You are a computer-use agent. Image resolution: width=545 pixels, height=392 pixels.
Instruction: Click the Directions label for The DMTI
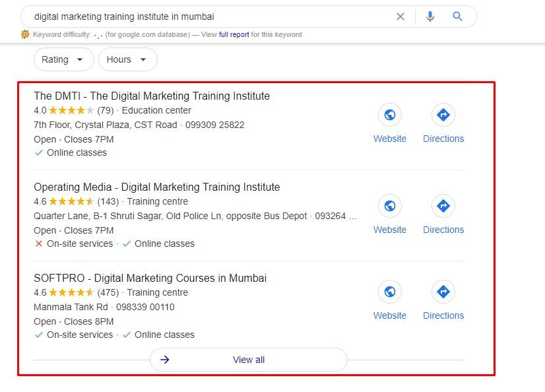click(443, 139)
